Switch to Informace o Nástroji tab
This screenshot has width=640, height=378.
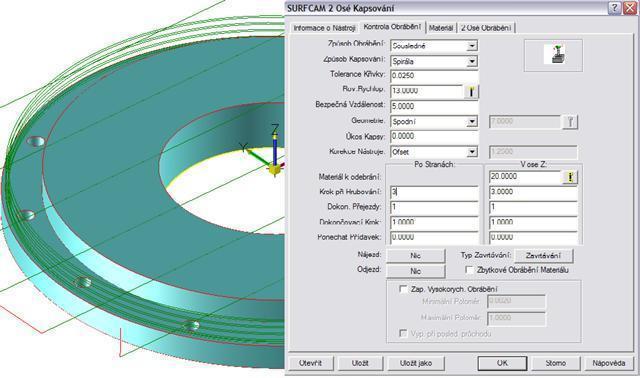324,28
